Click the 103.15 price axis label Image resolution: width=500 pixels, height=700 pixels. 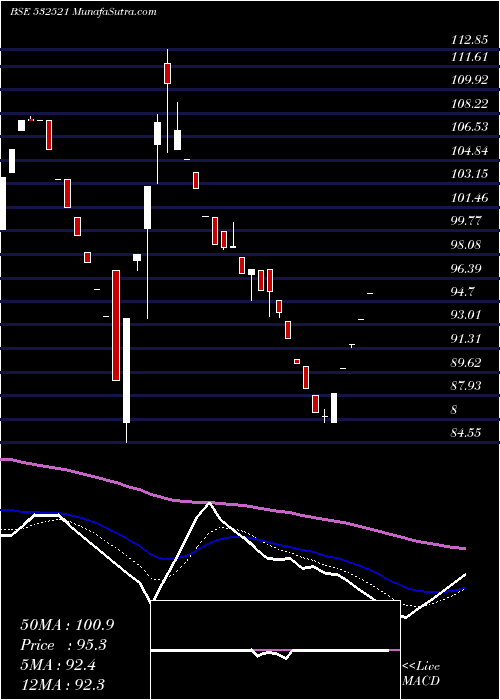[x=470, y=174]
